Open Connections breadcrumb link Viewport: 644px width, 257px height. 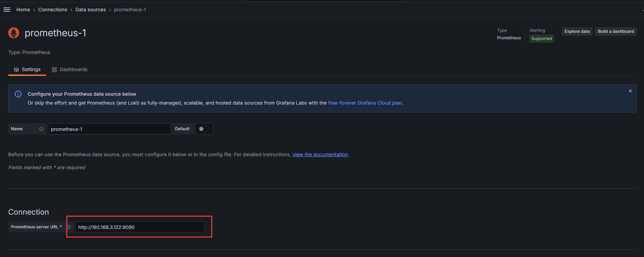53,10
